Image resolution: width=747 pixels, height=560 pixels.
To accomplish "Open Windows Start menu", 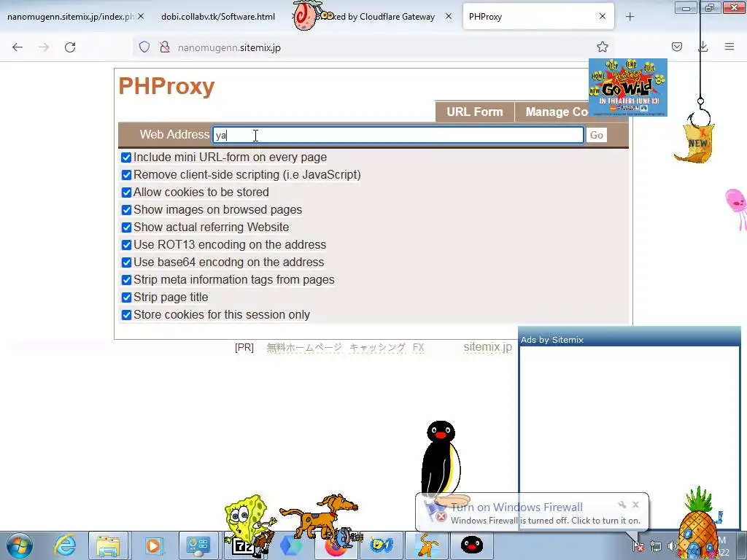I will pos(20,545).
